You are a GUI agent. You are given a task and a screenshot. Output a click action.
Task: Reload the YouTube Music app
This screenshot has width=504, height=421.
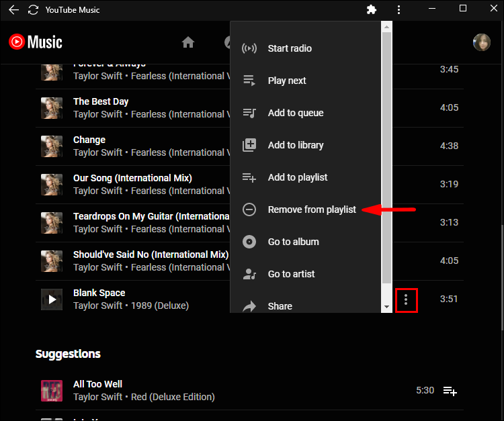tap(33, 9)
